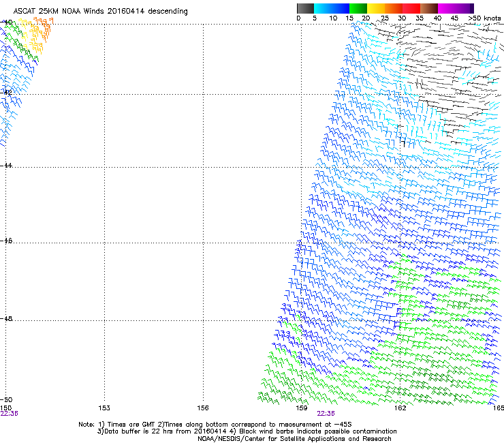Click the 'Note: 1) Times are GMT' line
504x443 pixels.
215,425
